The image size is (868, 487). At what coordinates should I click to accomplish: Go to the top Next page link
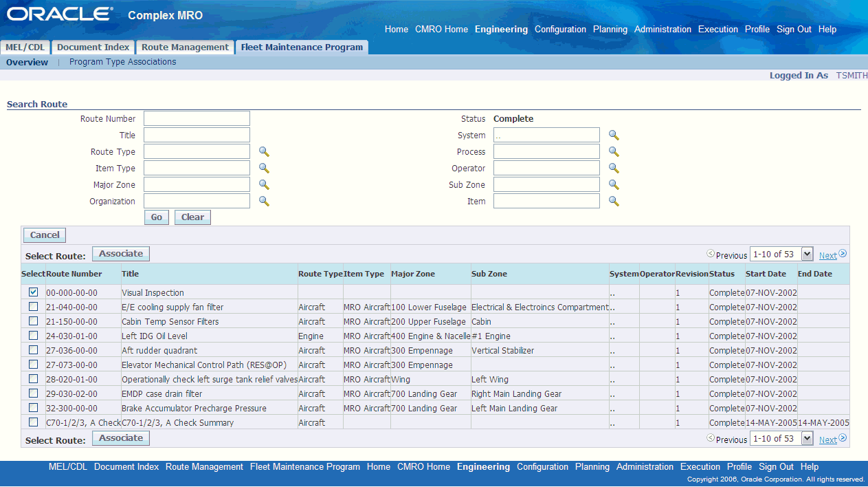click(827, 255)
